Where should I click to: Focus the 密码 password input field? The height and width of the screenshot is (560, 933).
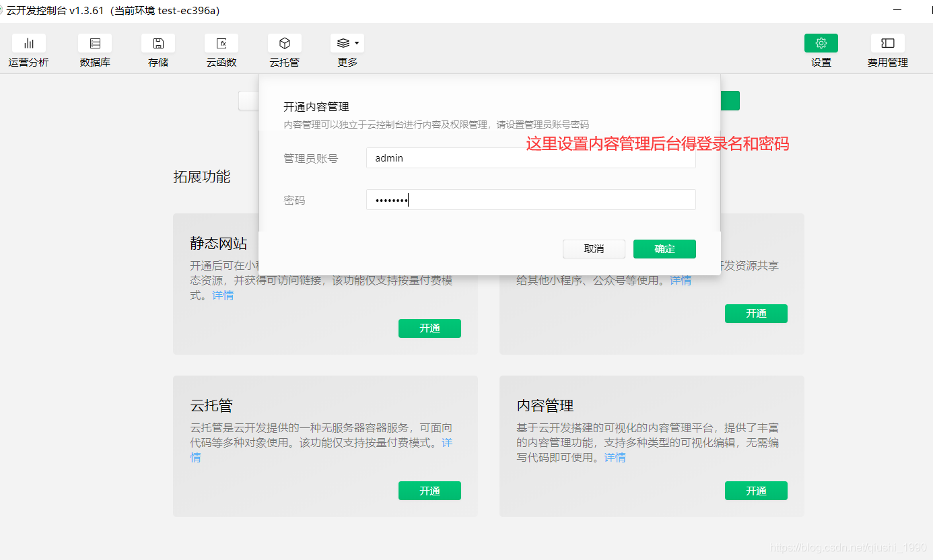point(530,200)
